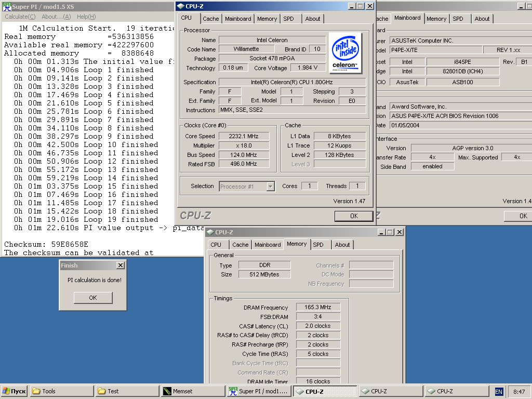Click the mainboard model field P4PE-X/TE
The width and height of the screenshot is (532, 399).
point(436,50)
